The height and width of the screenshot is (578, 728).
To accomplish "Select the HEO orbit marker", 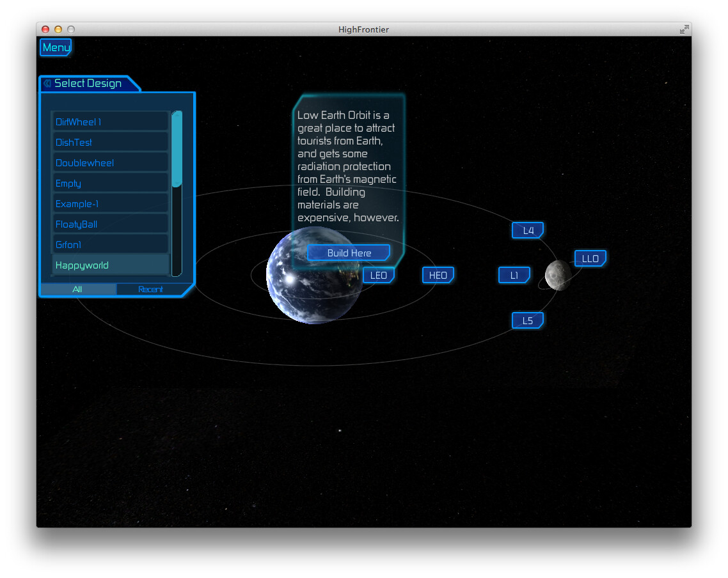I will tap(438, 275).
